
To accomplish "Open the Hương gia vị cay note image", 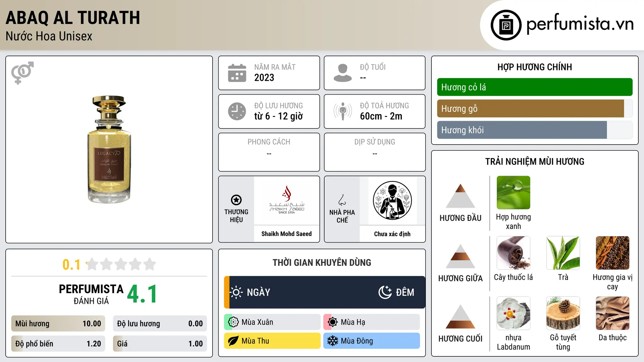I will click(x=613, y=253).
